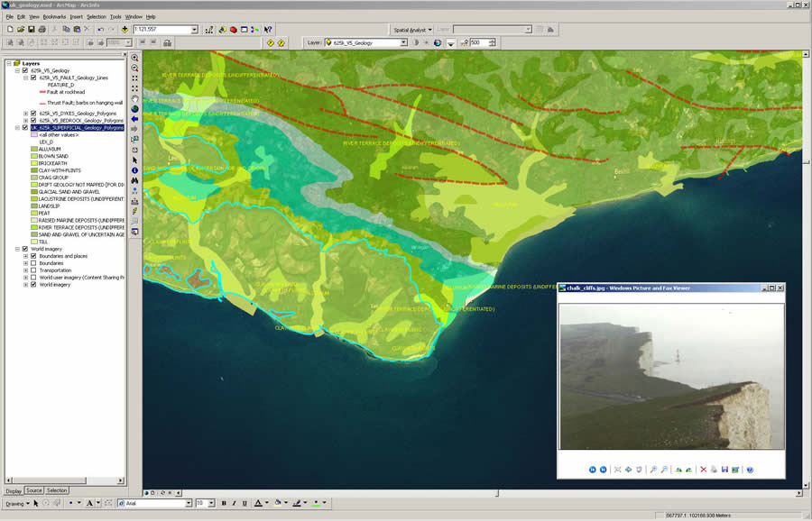Open the Tools menu

point(115,16)
